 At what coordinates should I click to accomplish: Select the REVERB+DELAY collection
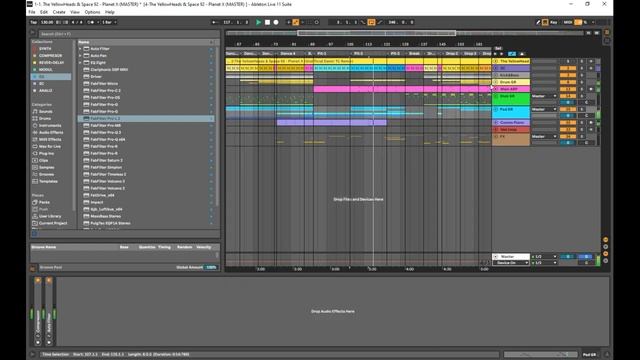51,62
